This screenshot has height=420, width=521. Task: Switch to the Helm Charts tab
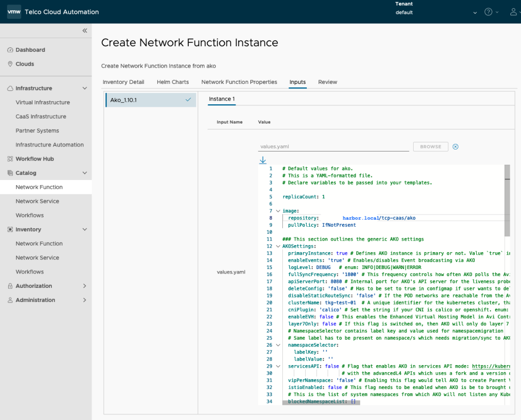tap(172, 82)
